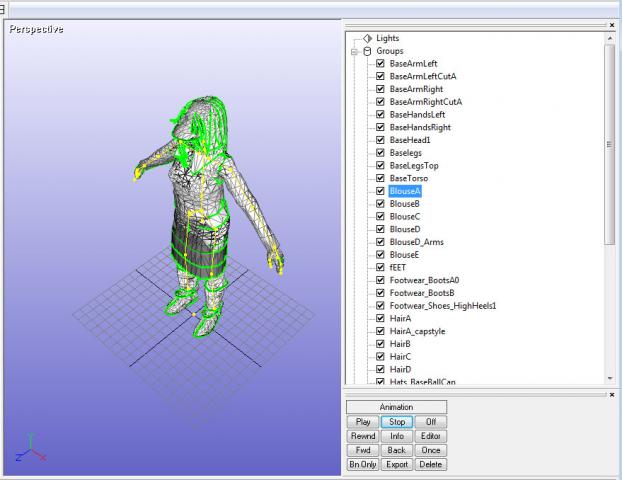This screenshot has height=480, width=622.
Task: Close the Animation panel
Action: pos(612,394)
